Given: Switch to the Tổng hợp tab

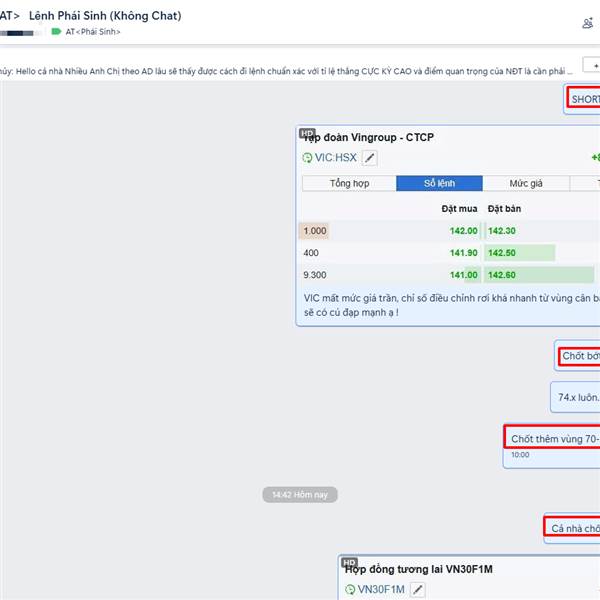Looking at the screenshot, I should click(x=349, y=183).
